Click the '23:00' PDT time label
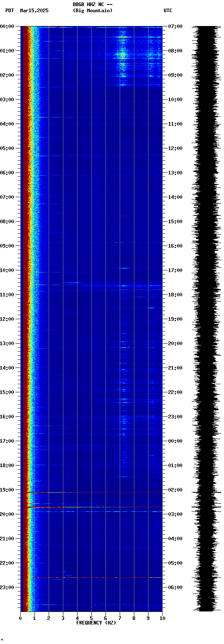This screenshot has width=224, height=644. 7,587
